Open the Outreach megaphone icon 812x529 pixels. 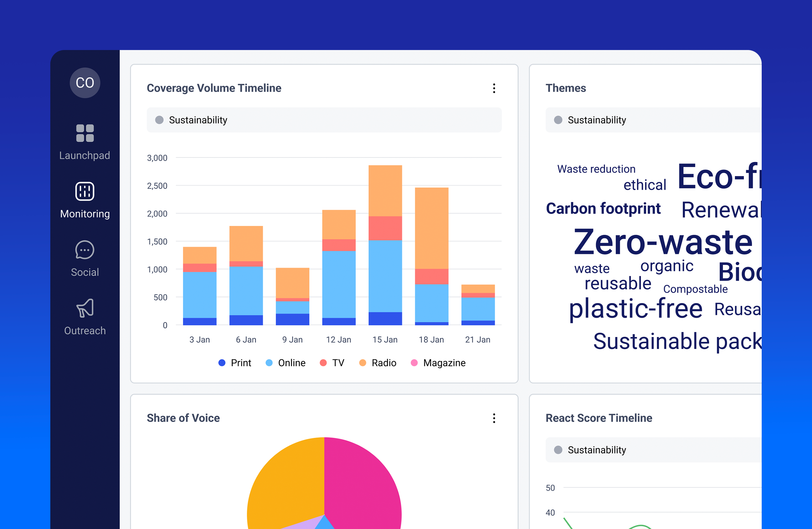(85, 308)
